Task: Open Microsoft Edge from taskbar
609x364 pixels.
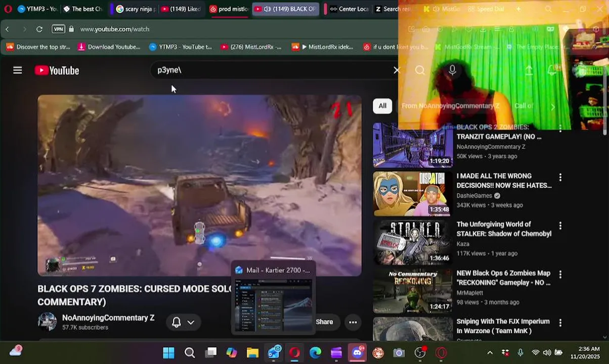Action: pyautogui.click(x=316, y=352)
